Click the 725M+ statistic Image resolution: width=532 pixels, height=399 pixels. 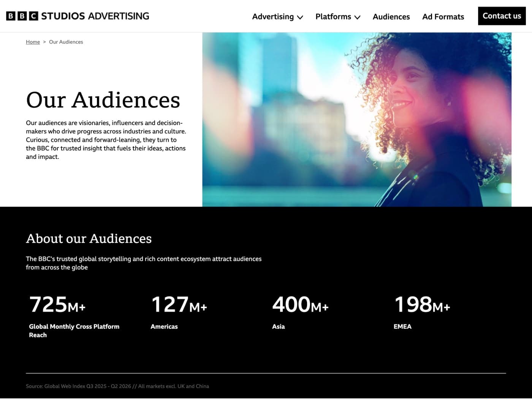point(57,304)
